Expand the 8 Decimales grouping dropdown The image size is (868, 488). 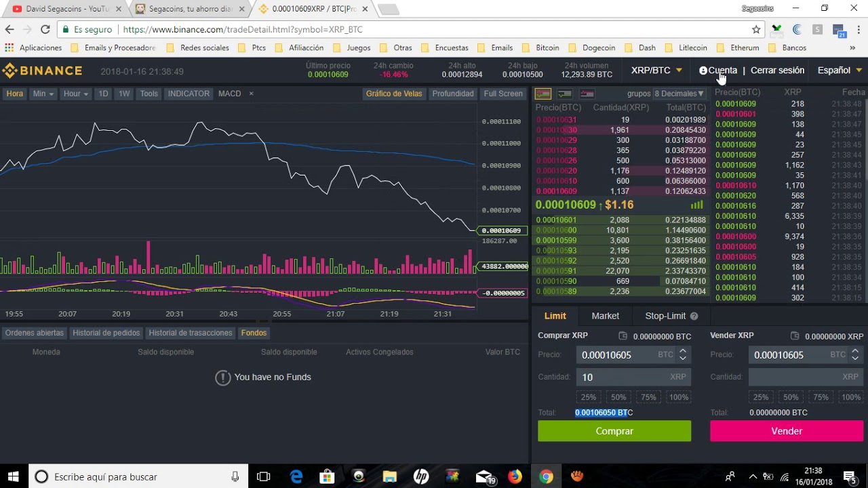tap(679, 94)
